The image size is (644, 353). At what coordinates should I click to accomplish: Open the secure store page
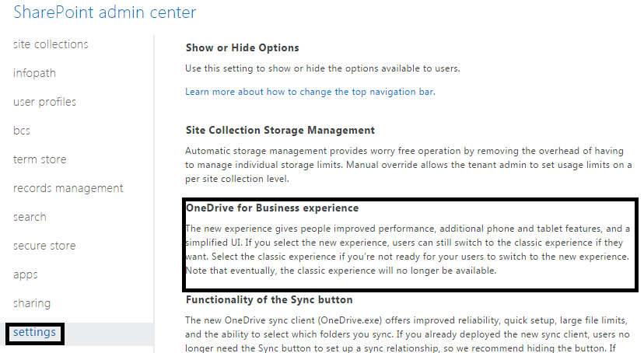tap(44, 246)
